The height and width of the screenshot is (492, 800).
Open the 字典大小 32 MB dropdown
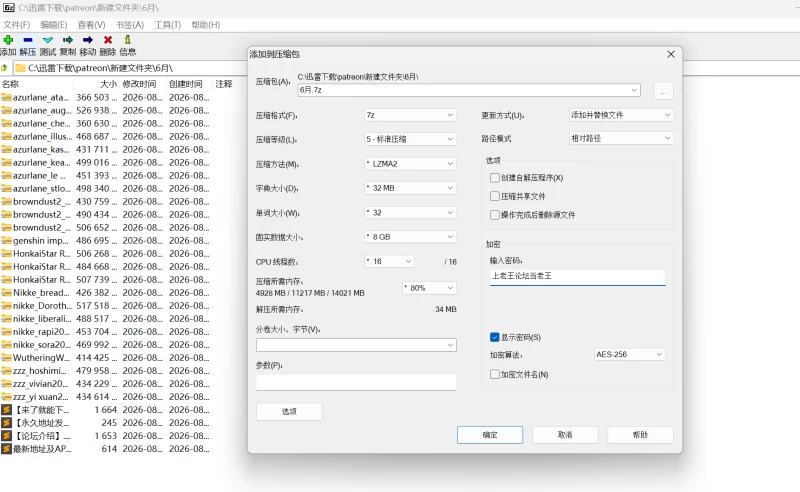pos(410,188)
